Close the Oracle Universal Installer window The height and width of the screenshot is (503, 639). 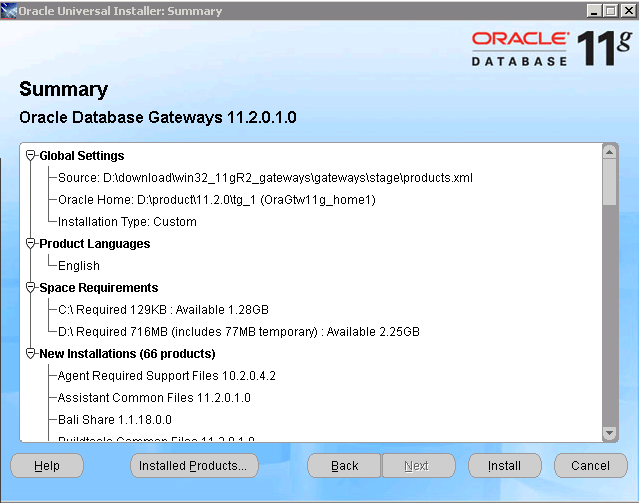pyautogui.click(x=628, y=11)
